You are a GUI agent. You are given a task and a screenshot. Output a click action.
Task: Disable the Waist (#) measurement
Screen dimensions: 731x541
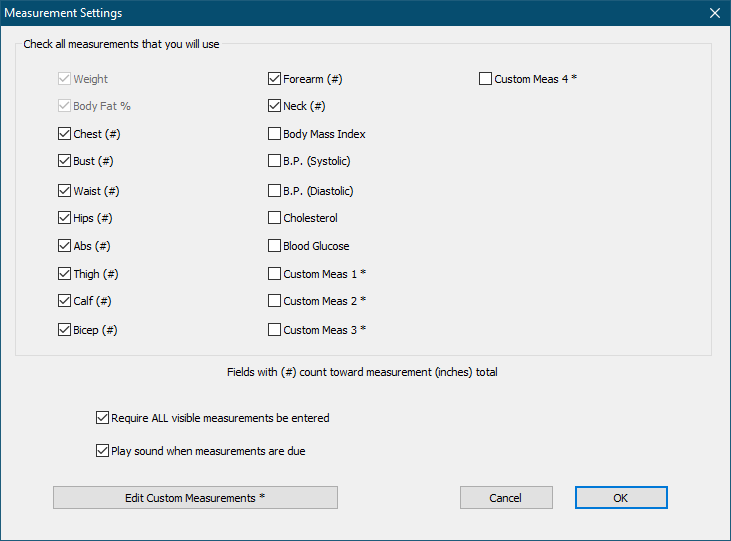[x=65, y=191]
